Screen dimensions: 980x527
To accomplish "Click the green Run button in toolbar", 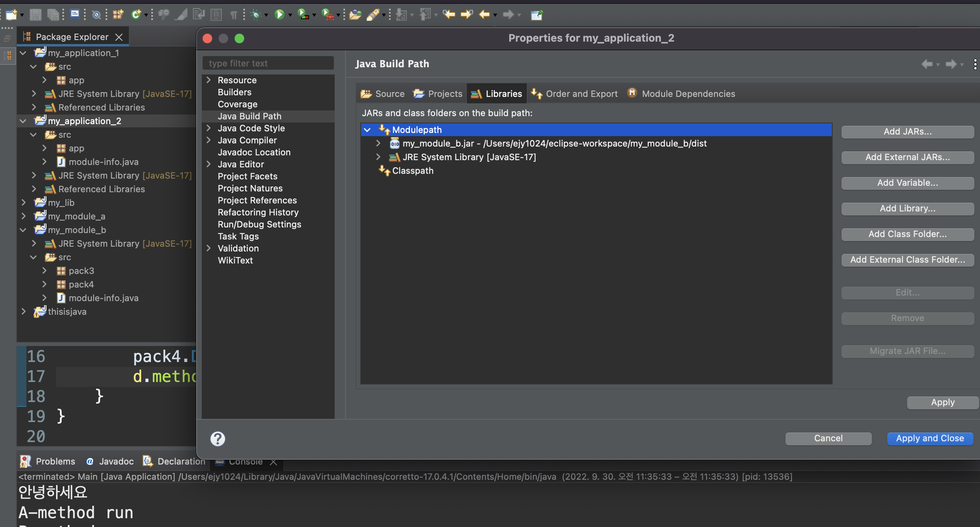I will pyautogui.click(x=279, y=15).
